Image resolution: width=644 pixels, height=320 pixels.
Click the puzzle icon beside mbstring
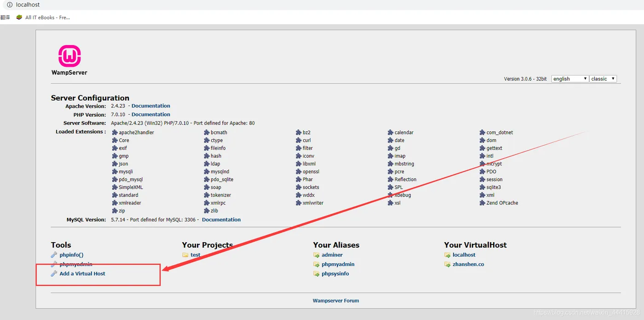pyautogui.click(x=391, y=164)
